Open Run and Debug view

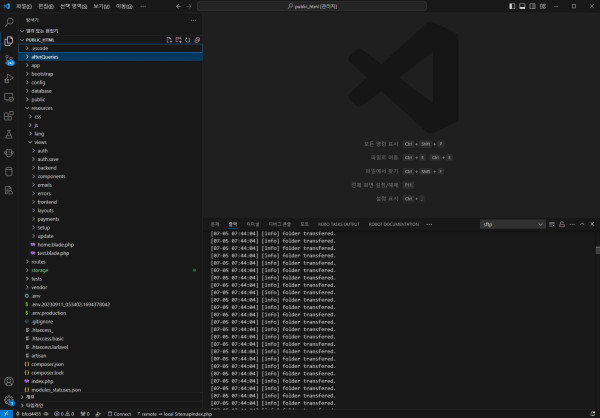pyautogui.click(x=9, y=78)
